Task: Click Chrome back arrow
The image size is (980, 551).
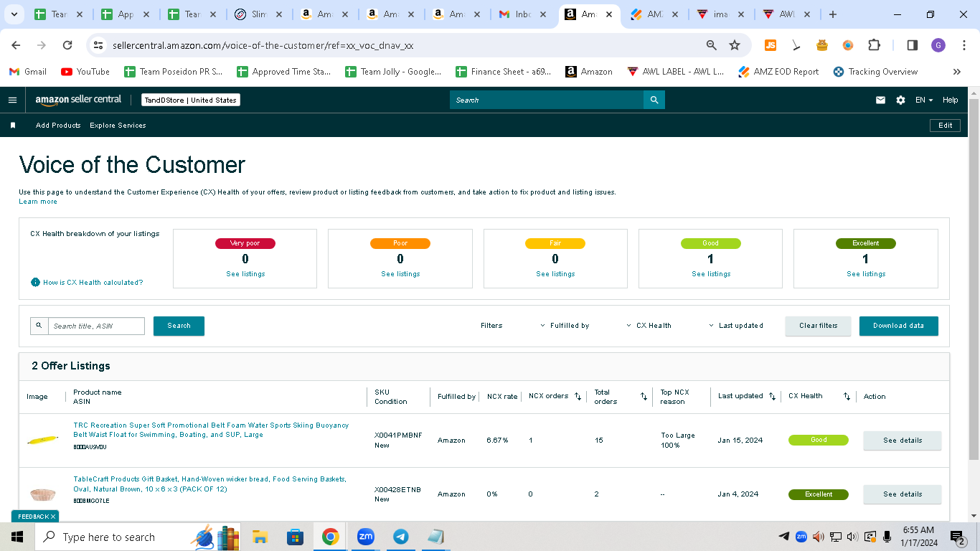Action: pos(16,45)
